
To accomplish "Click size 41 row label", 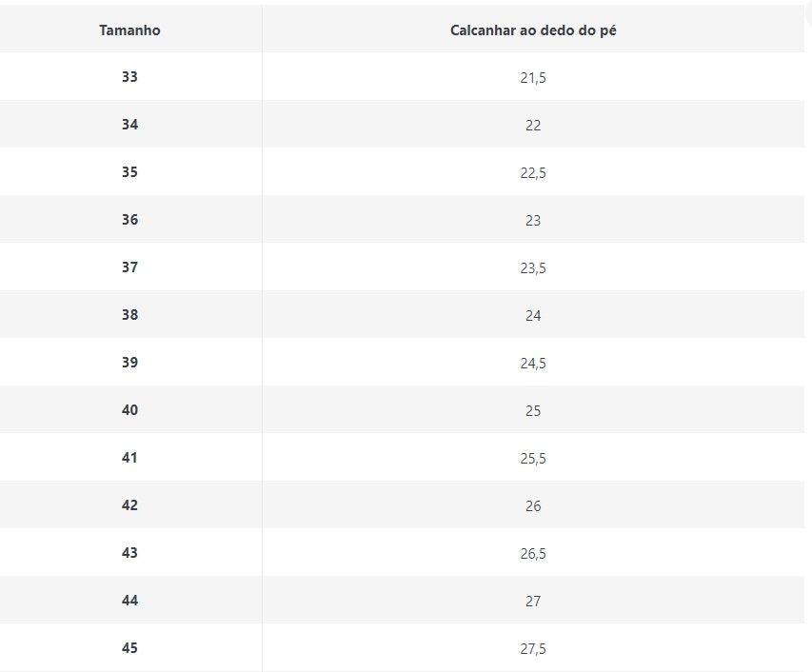I will coord(129,458).
